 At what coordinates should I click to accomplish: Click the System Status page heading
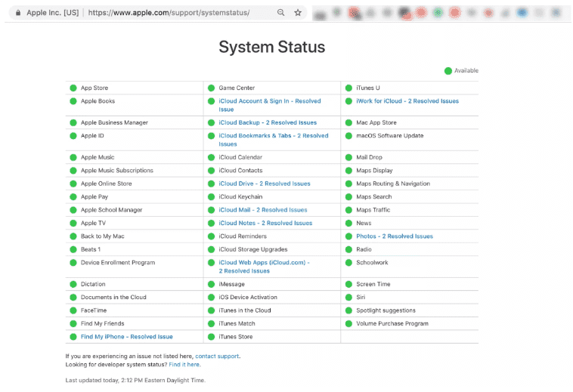(x=272, y=47)
